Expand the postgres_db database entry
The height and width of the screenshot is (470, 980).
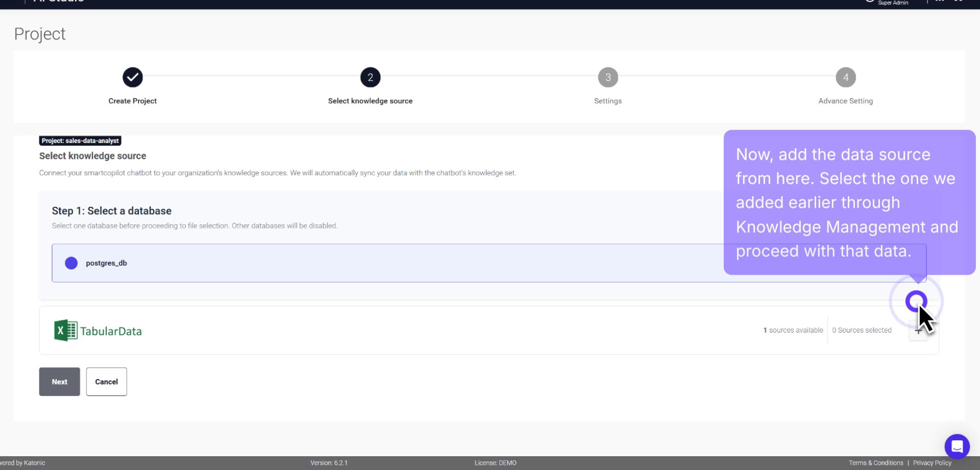coord(106,263)
